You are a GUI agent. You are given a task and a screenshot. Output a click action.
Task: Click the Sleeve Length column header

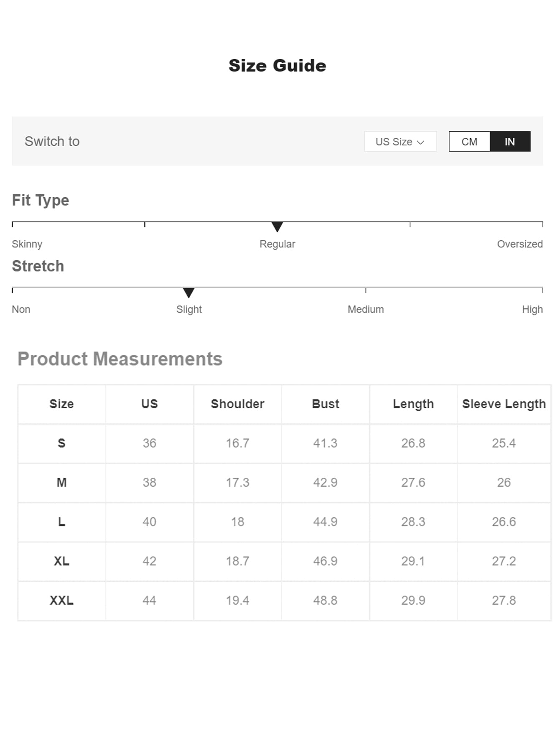click(504, 404)
